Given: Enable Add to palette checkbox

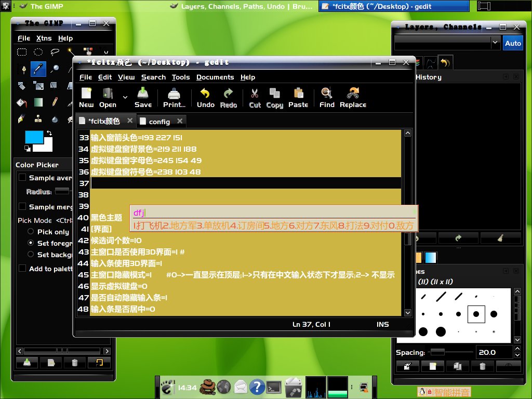Looking at the screenshot, I should pos(22,269).
